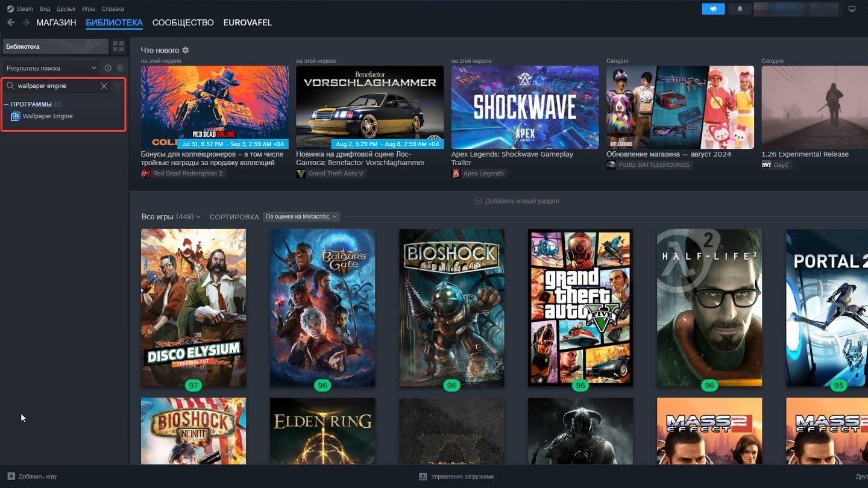868x488 pixels.
Task: Click the add new shelf plus icon
Action: click(x=477, y=201)
